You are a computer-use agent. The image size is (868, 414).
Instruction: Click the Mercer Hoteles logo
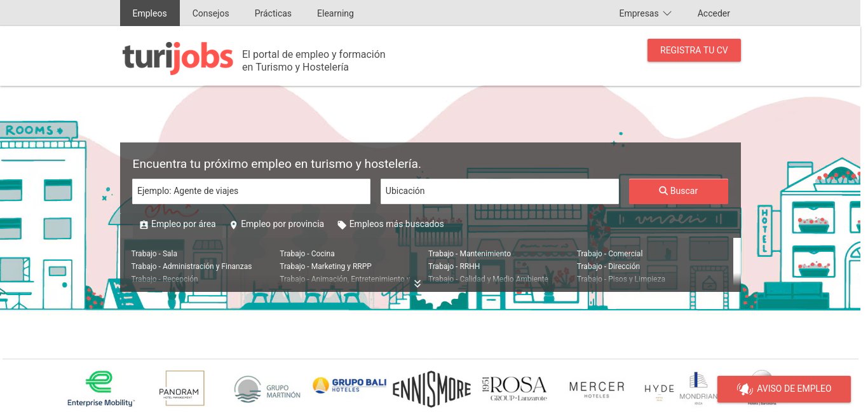click(x=597, y=389)
